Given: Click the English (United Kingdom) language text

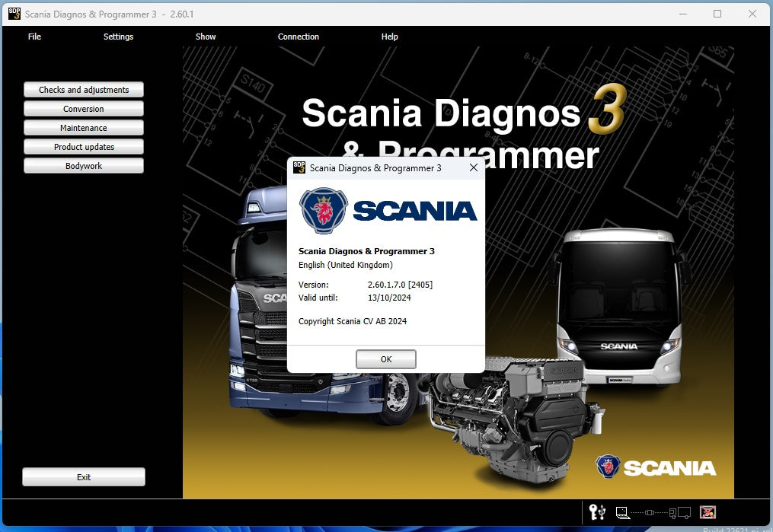Looking at the screenshot, I should tap(346, 265).
